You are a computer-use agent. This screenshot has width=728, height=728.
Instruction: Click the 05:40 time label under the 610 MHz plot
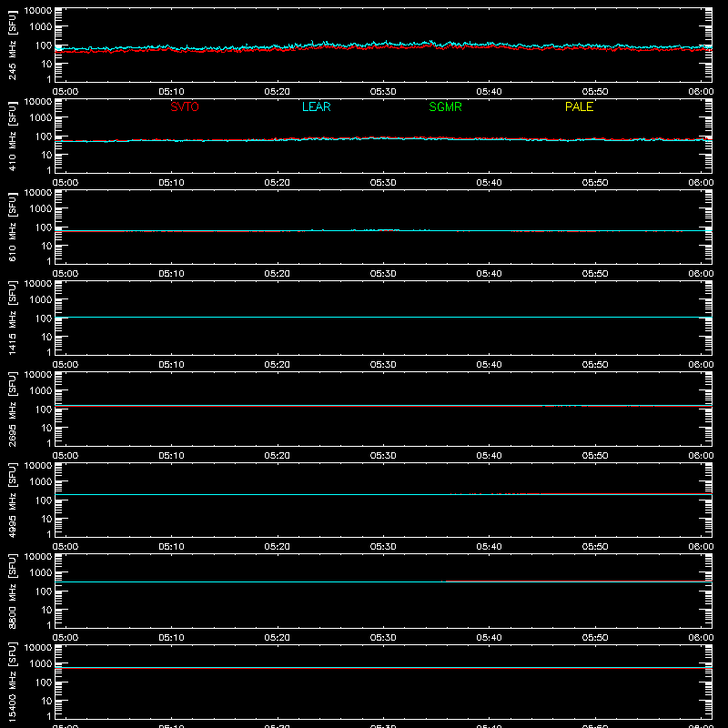(489, 274)
